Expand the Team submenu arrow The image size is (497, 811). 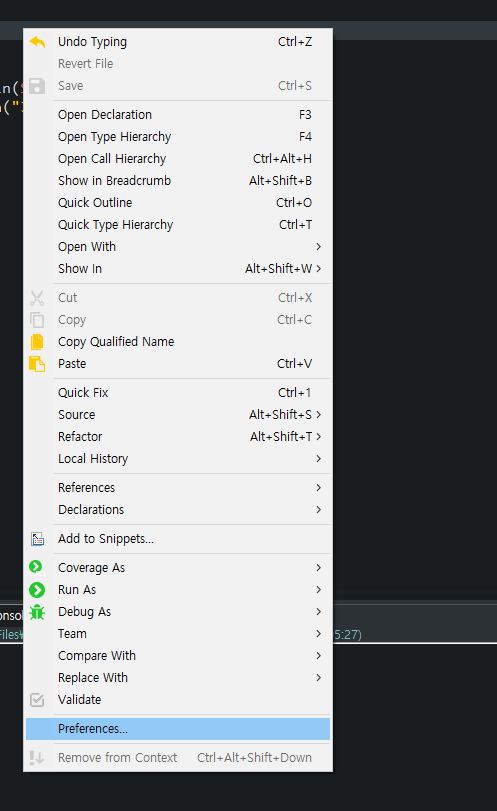319,634
